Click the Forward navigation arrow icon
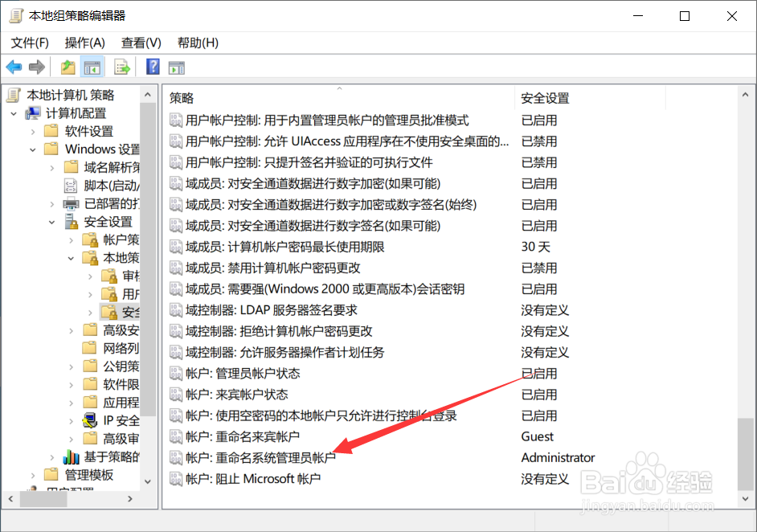The image size is (757, 532). [x=36, y=67]
